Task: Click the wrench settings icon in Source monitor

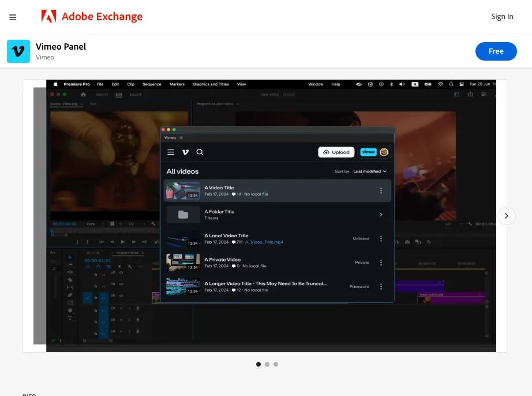Action: 153,223
